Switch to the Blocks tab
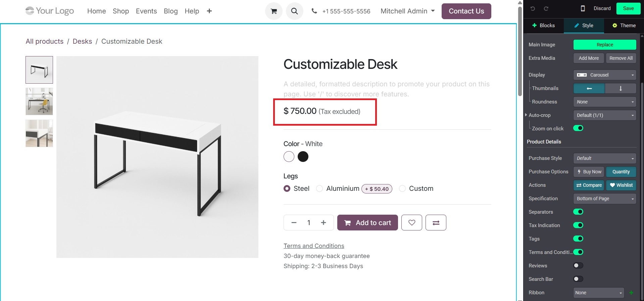The height and width of the screenshot is (301, 644). coord(543,26)
